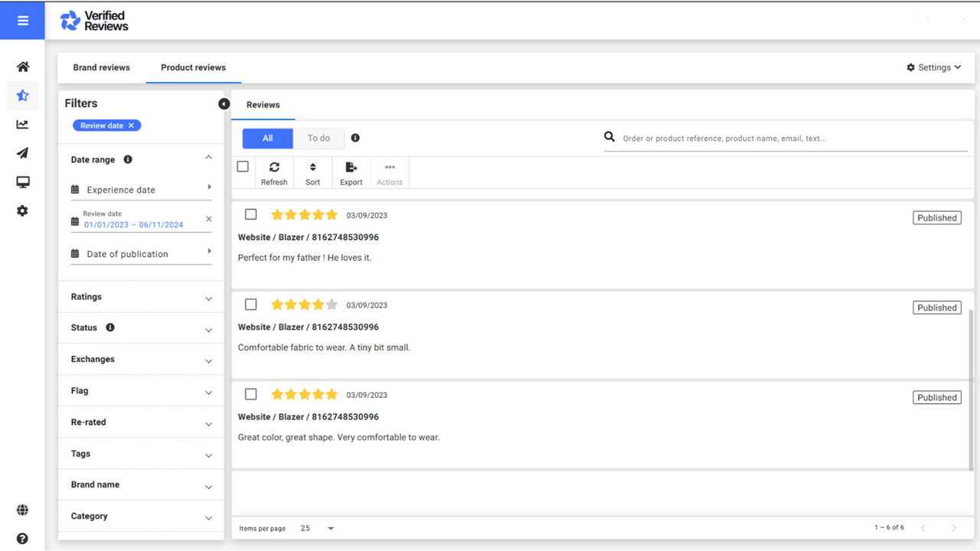Expand the Ratings filter section
Viewport: 980px width, 551px height.
(x=141, y=296)
